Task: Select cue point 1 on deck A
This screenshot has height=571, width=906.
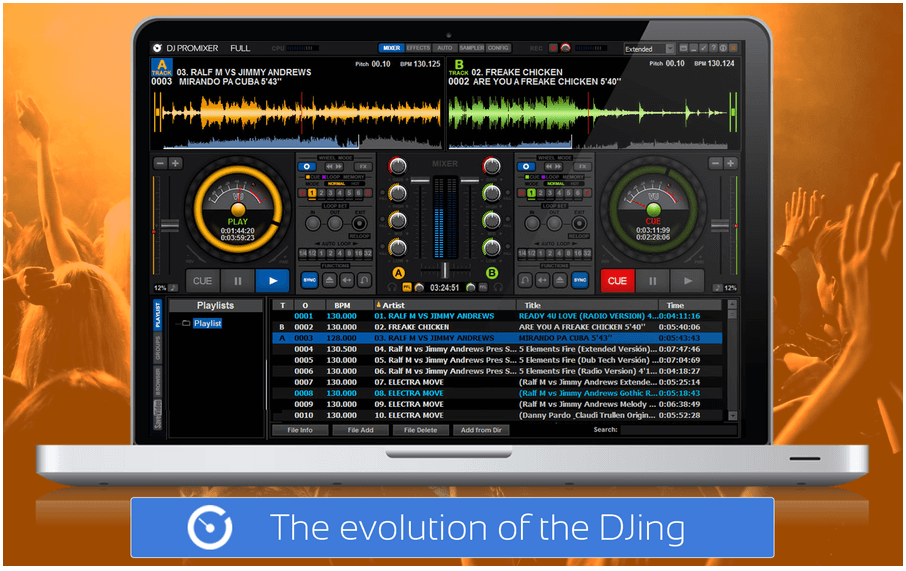Action: (x=312, y=193)
